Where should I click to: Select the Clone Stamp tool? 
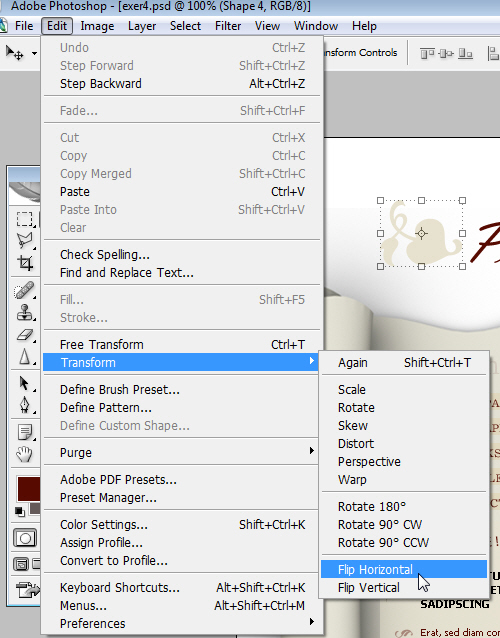(24, 312)
